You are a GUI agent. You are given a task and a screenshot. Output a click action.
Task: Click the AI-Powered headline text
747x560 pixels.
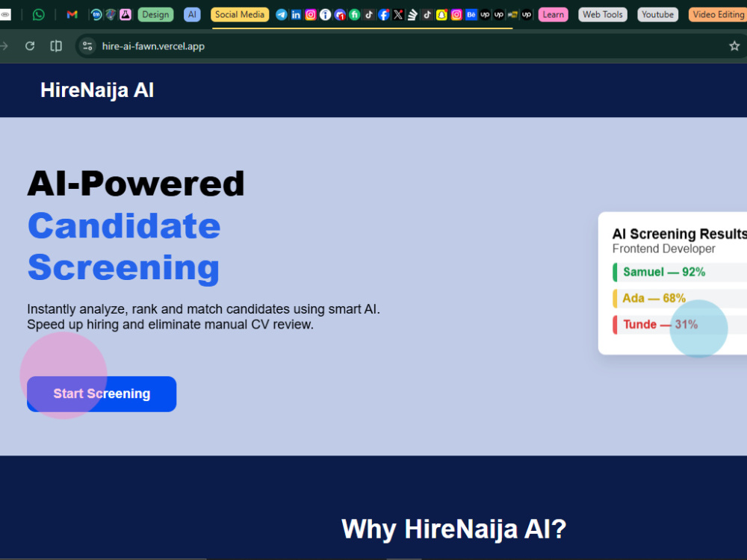[136, 184]
